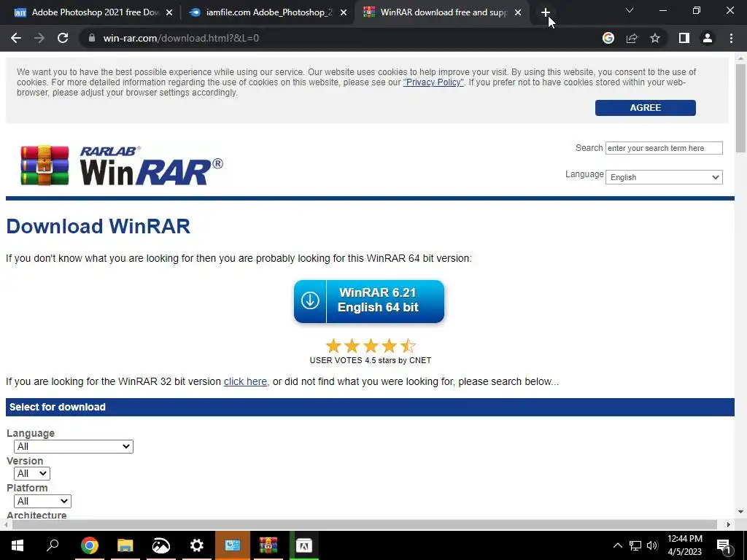Download WinRAR 6.21 English 64 bit
Image resolution: width=747 pixels, height=560 pixels.
pos(368,301)
